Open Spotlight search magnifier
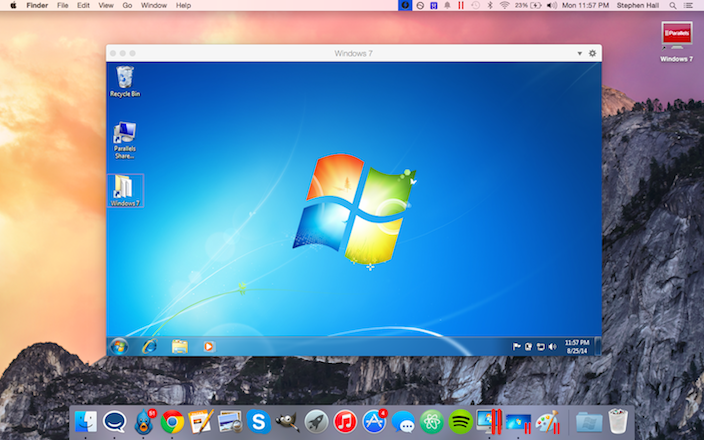Image resolution: width=704 pixels, height=440 pixels. coord(672,5)
